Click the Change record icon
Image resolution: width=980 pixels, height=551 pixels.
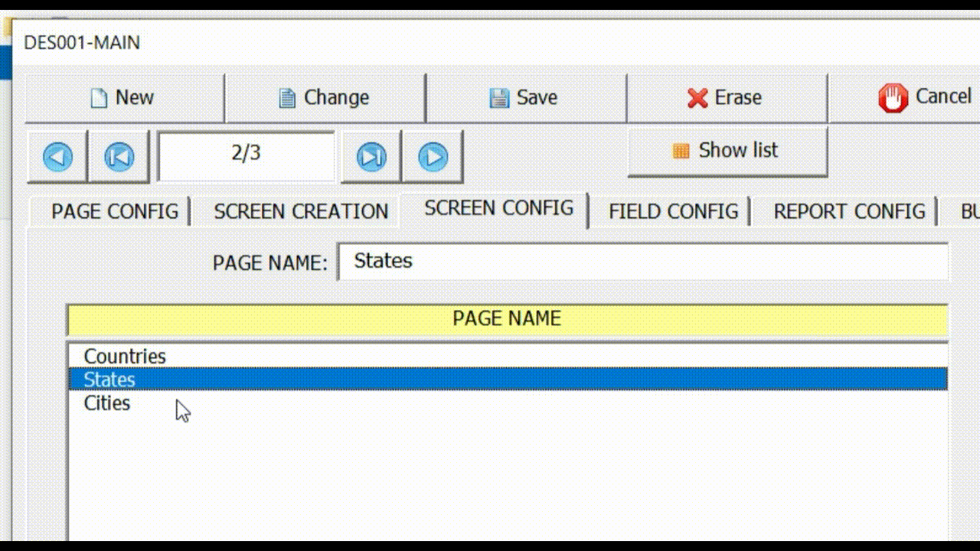[286, 98]
